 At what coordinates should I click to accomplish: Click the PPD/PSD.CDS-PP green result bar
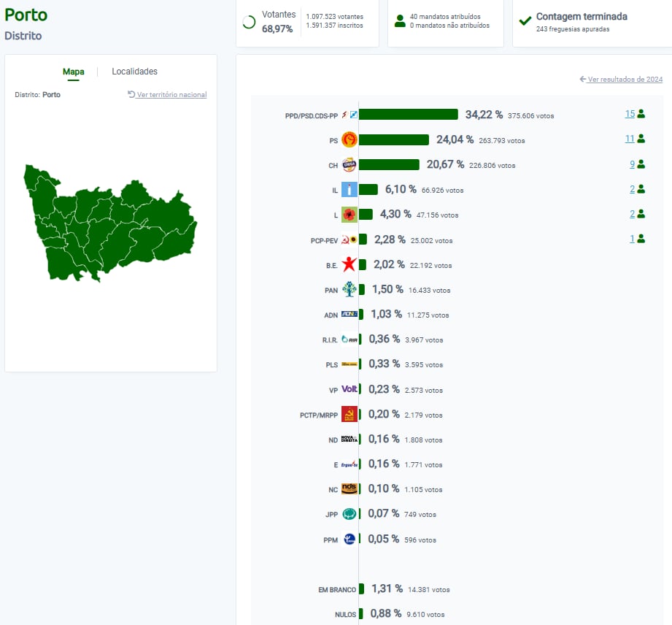[408, 115]
